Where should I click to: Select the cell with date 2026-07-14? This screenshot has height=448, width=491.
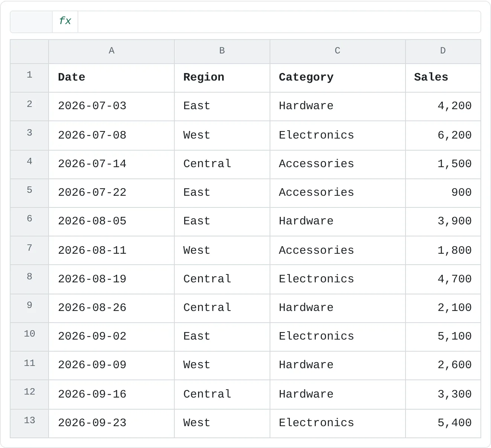click(111, 165)
